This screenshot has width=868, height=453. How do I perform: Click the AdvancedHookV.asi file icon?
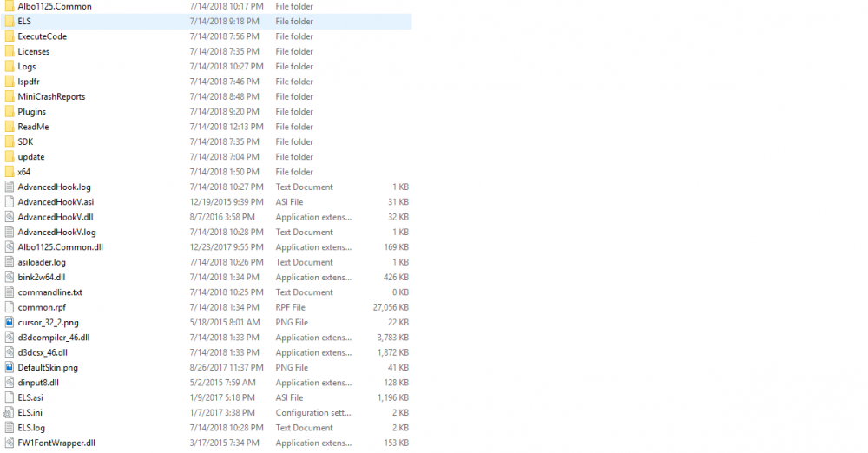(9, 201)
